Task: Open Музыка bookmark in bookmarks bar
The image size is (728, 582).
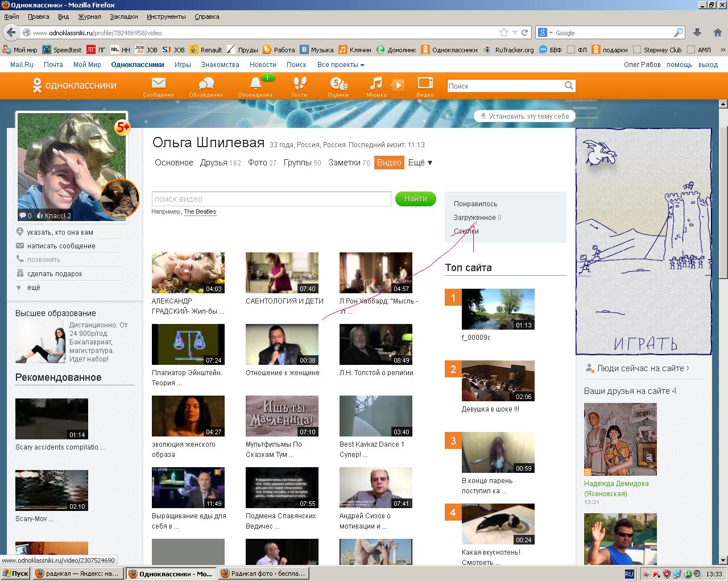Action: (317, 49)
